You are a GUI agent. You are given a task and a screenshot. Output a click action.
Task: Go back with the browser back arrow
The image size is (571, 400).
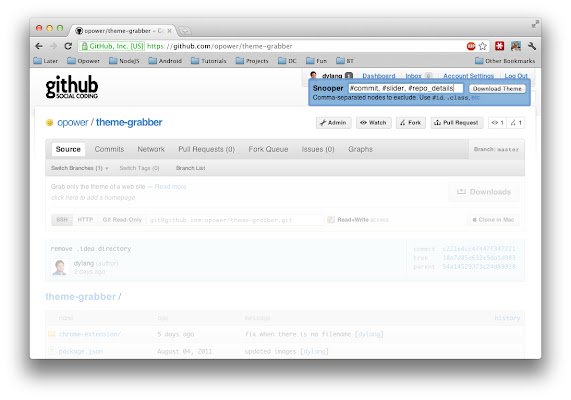coord(39,46)
